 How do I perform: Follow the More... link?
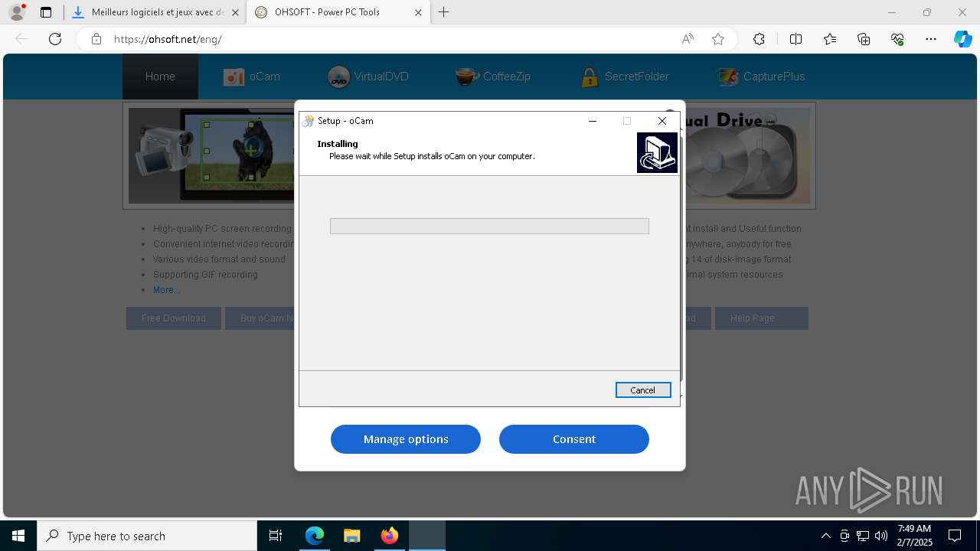point(167,290)
